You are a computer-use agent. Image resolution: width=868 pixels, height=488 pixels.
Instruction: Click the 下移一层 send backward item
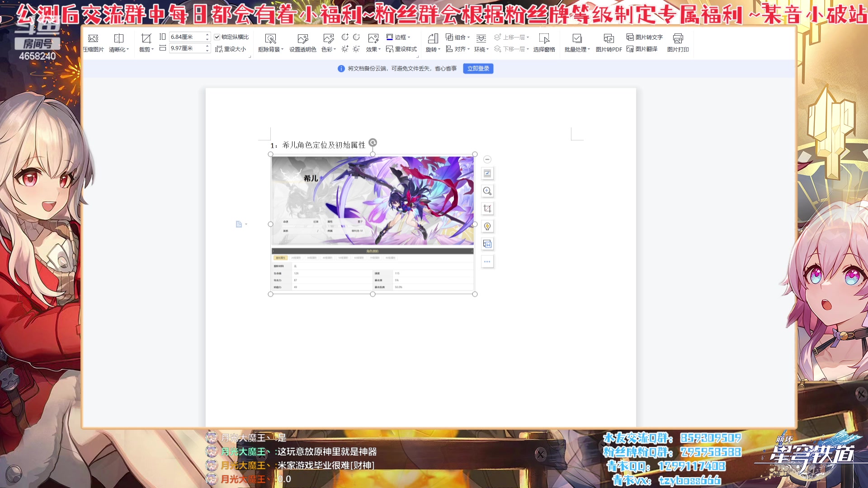coord(511,49)
